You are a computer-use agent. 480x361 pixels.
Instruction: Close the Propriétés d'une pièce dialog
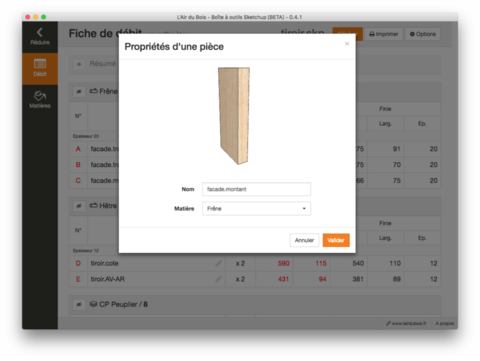pyautogui.click(x=347, y=44)
